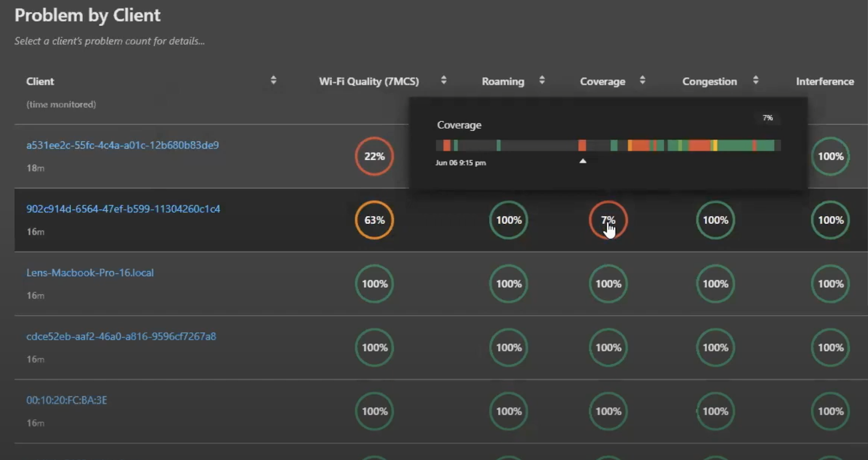
Task: Click 100% Coverage circle for 00:10:20:FC:BA:3E
Action: pyautogui.click(x=608, y=412)
